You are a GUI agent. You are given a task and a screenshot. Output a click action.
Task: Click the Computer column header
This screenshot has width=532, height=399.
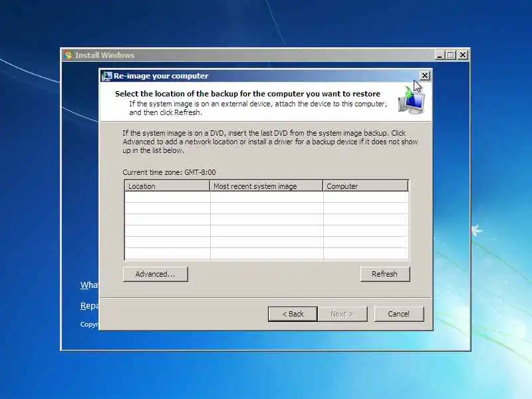click(366, 186)
